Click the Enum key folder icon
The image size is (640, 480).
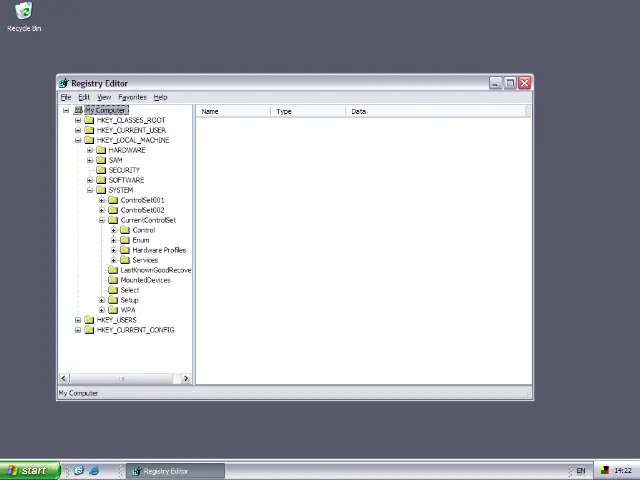[125, 240]
